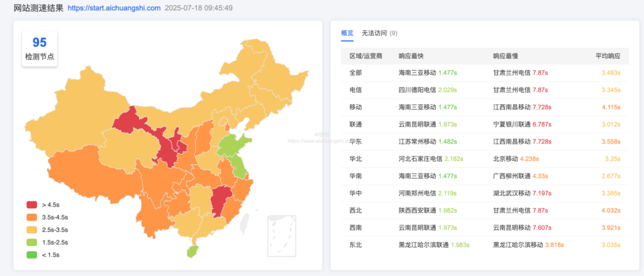This screenshot has height=276, width=644.
Task: Select Yunnan province on the map
Action: [154, 216]
